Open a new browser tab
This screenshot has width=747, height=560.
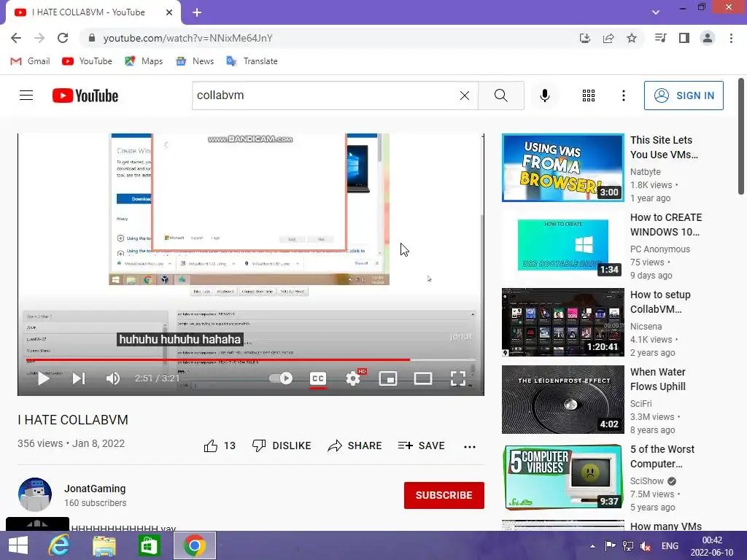[197, 12]
